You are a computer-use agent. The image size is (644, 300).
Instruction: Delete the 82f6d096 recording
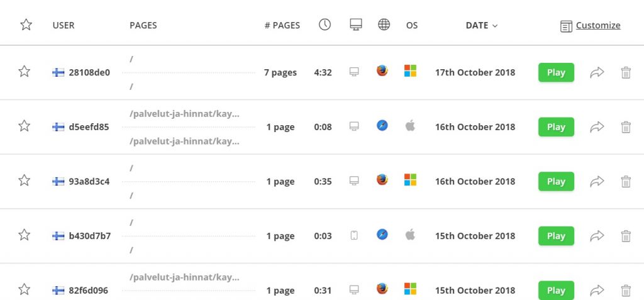(x=626, y=291)
